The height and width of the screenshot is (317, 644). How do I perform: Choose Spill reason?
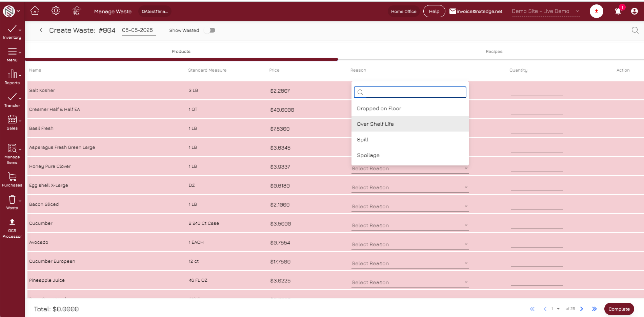pos(410,140)
